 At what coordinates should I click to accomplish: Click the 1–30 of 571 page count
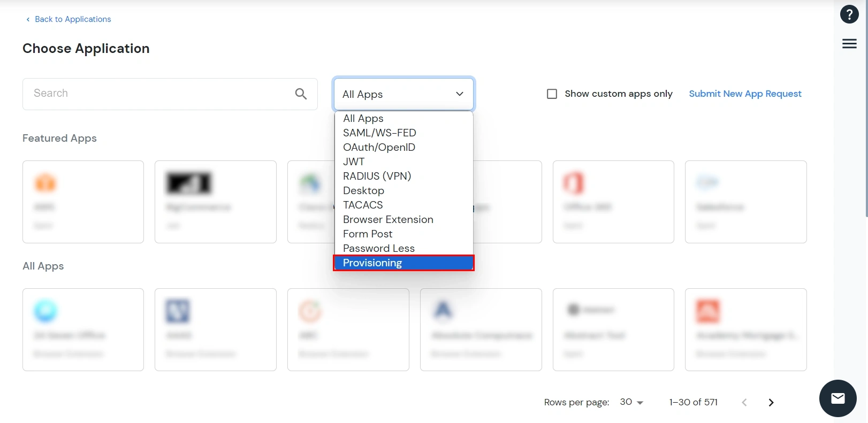coord(693,402)
